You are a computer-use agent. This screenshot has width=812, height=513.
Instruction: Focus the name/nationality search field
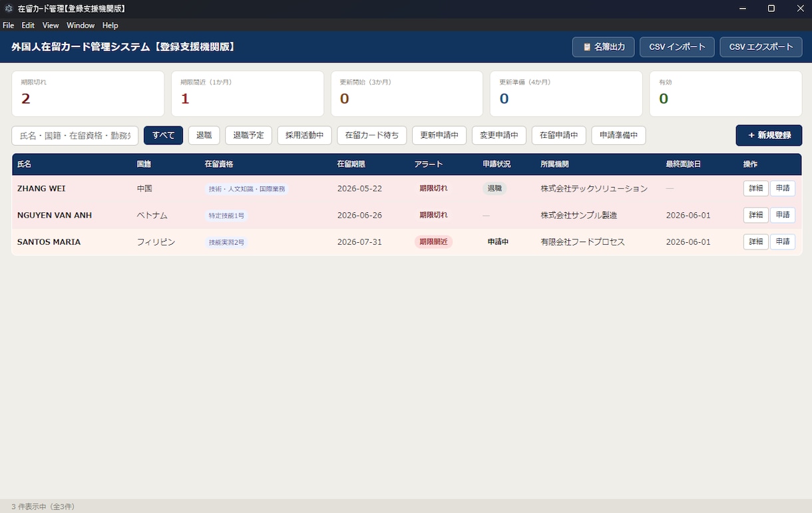pyautogui.click(x=75, y=135)
